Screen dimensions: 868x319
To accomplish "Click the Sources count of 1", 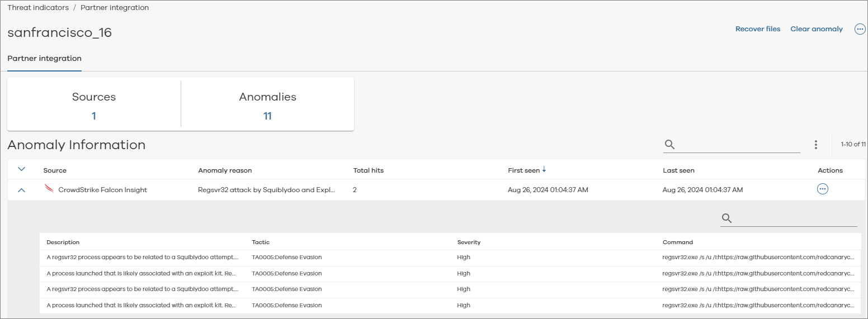I will tap(94, 116).
